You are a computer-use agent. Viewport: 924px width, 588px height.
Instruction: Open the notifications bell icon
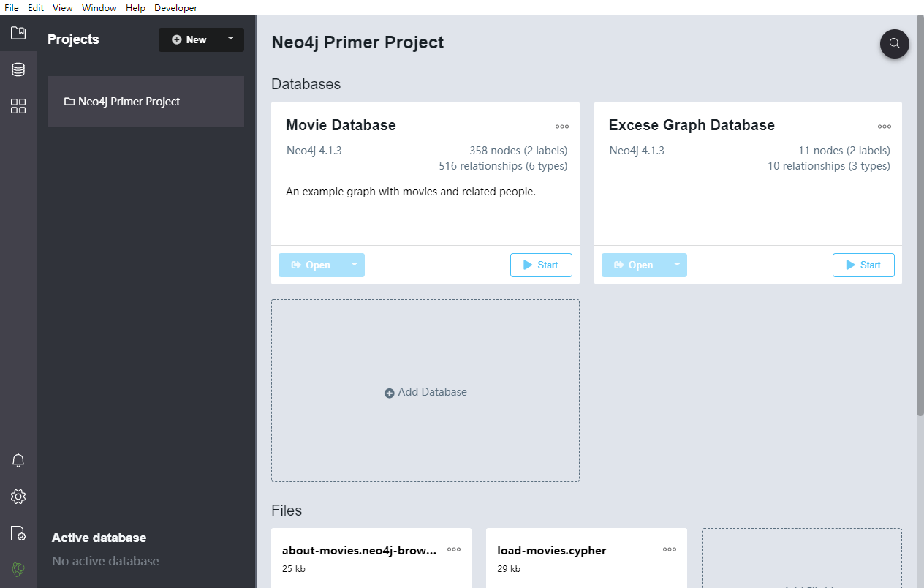pyautogui.click(x=18, y=460)
